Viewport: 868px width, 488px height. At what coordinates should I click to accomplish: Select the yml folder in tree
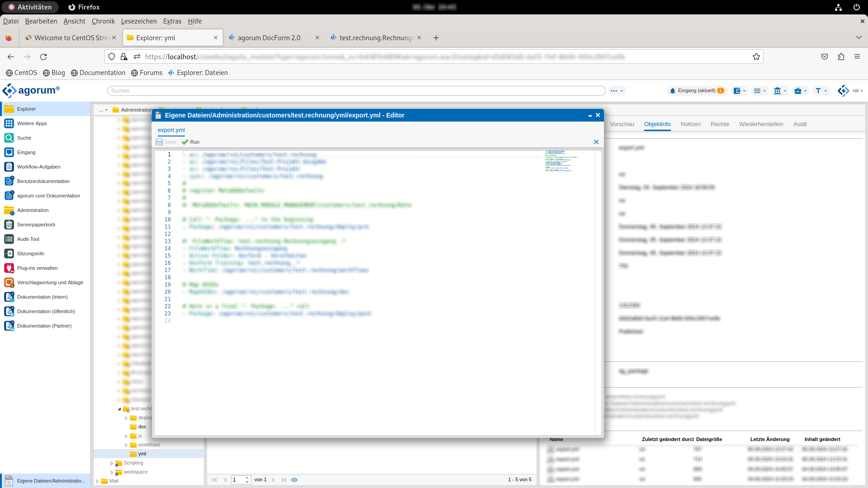(x=142, y=454)
